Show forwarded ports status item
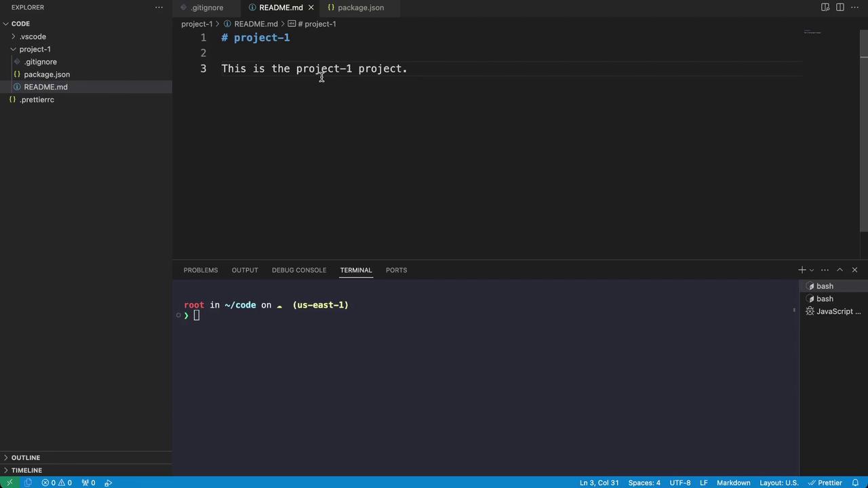Viewport: 868px width, 488px height. [x=88, y=483]
